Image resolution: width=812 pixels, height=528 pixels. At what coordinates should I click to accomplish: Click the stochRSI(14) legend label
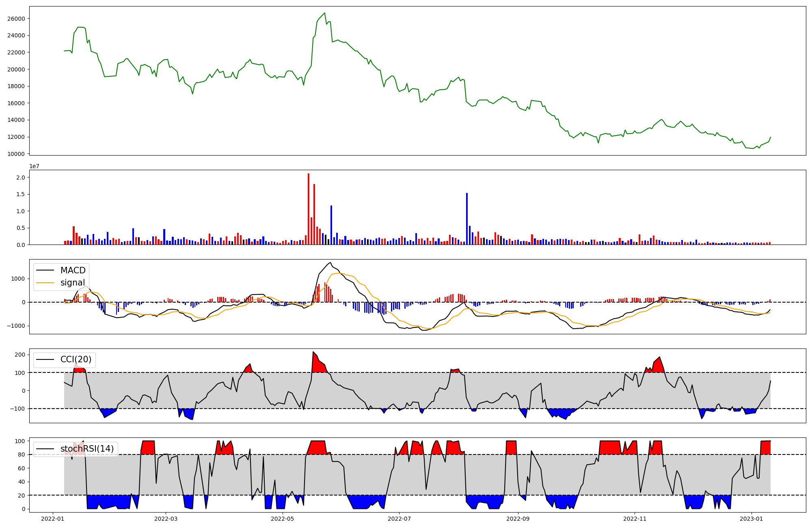(87, 449)
